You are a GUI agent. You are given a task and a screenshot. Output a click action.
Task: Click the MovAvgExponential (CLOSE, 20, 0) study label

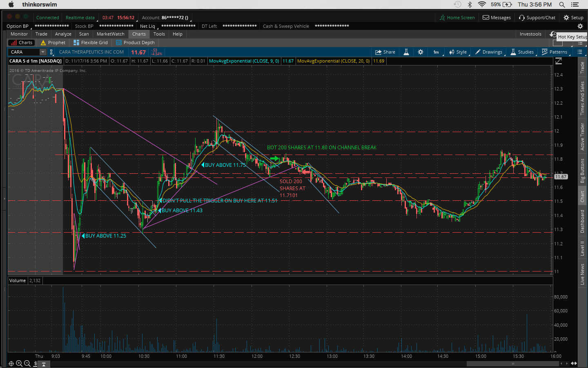click(333, 61)
